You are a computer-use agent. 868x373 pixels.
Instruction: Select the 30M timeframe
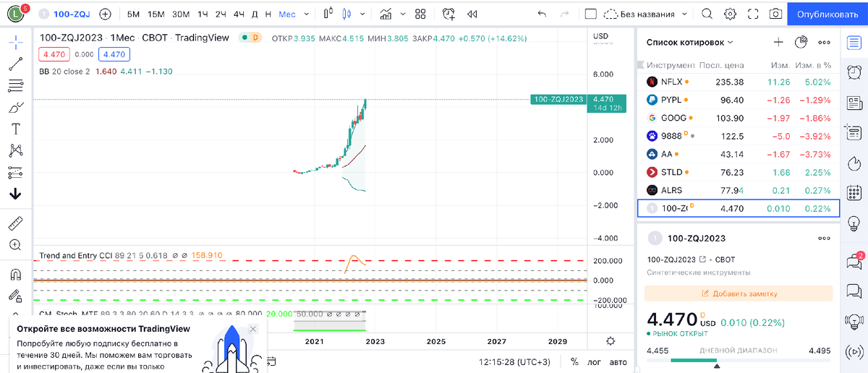click(181, 14)
